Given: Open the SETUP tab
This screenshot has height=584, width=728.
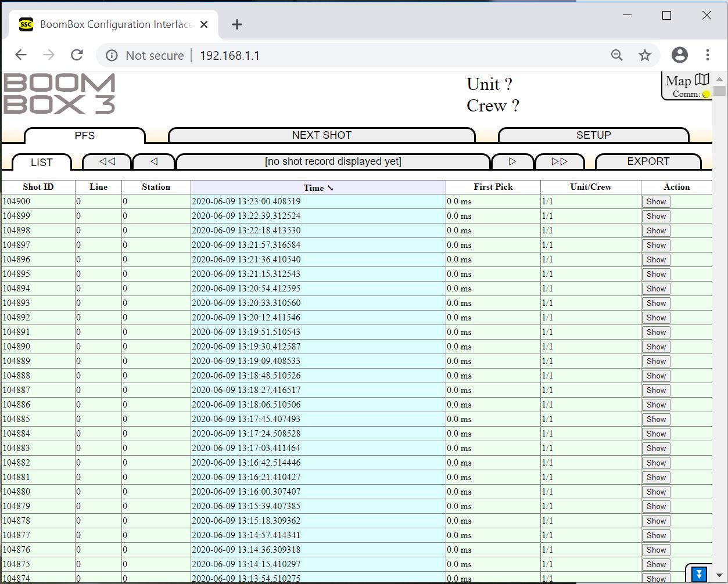Looking at the screenshot, I should pos(593,135).
